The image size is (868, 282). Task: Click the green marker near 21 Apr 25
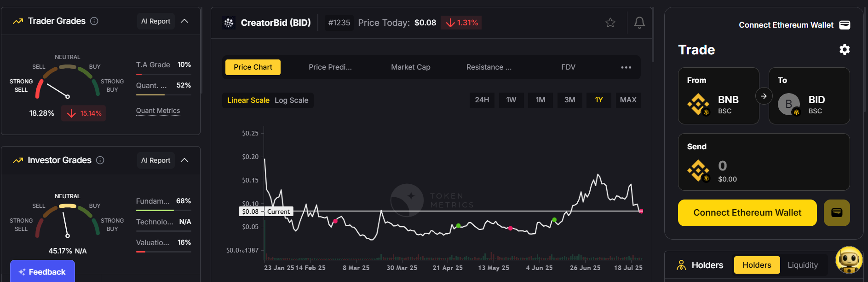pyautogui.click(x=458, y=225)
